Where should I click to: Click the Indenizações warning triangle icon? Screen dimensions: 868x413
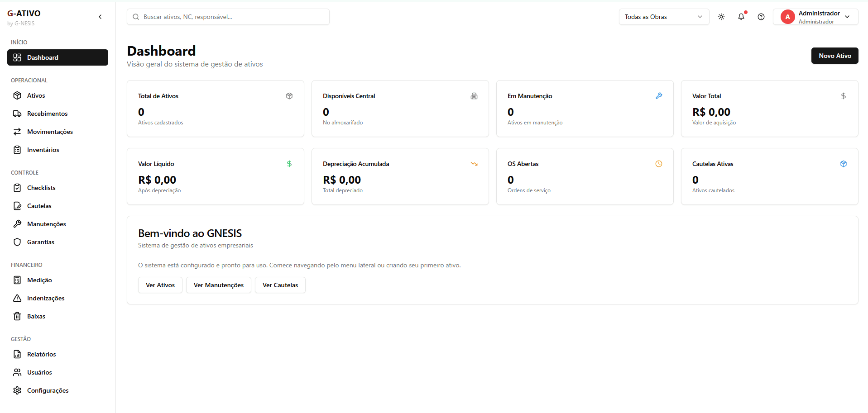click(x=17, y=298)
